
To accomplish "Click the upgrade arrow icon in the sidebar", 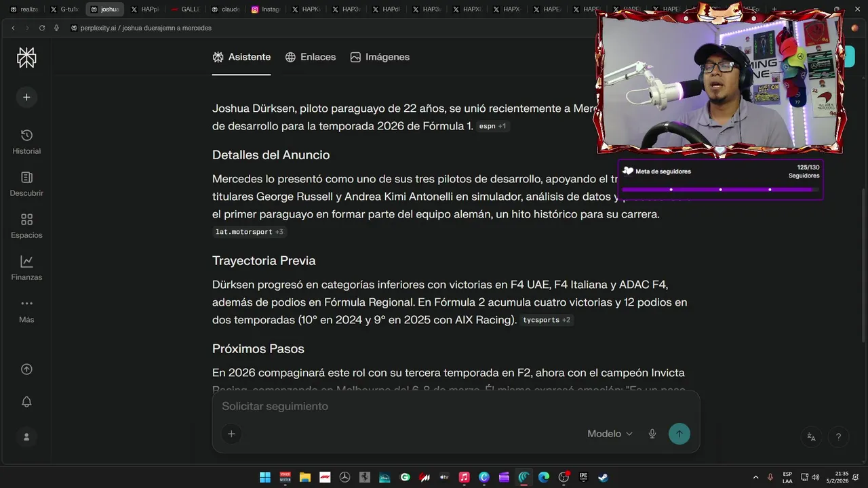I will [26, 369].
